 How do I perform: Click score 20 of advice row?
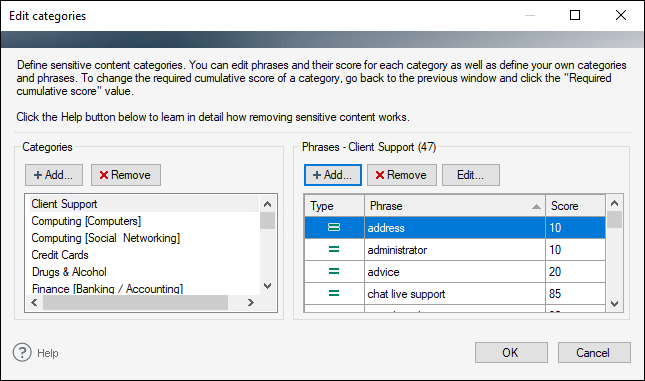click(x=575, y=272)
